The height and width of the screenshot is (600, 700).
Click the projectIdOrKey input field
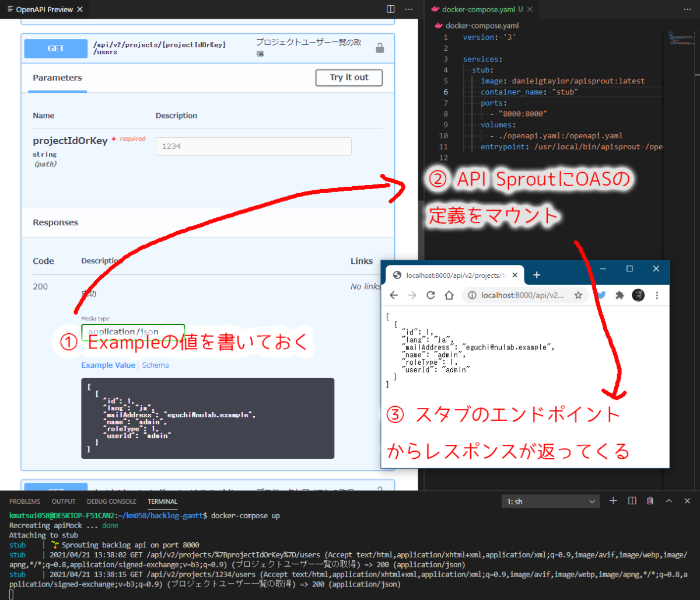[253, 146]
